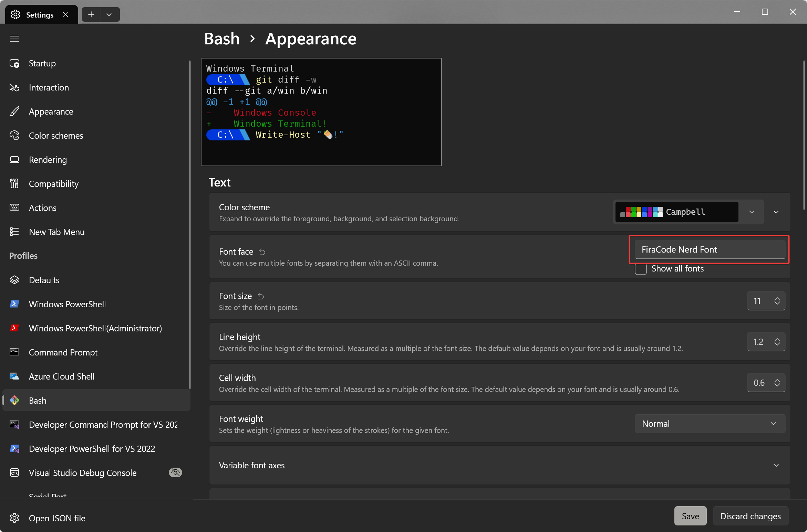Open the Campbell color scheme dropdown
The height and width of the screenshot is (532, 807).
(x=752, y=212)
